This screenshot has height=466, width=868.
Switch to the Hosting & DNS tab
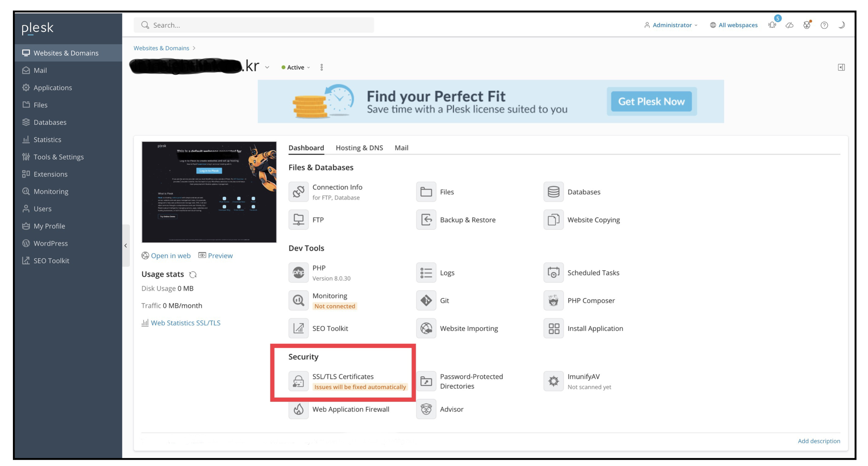click(x=359, y=148)
